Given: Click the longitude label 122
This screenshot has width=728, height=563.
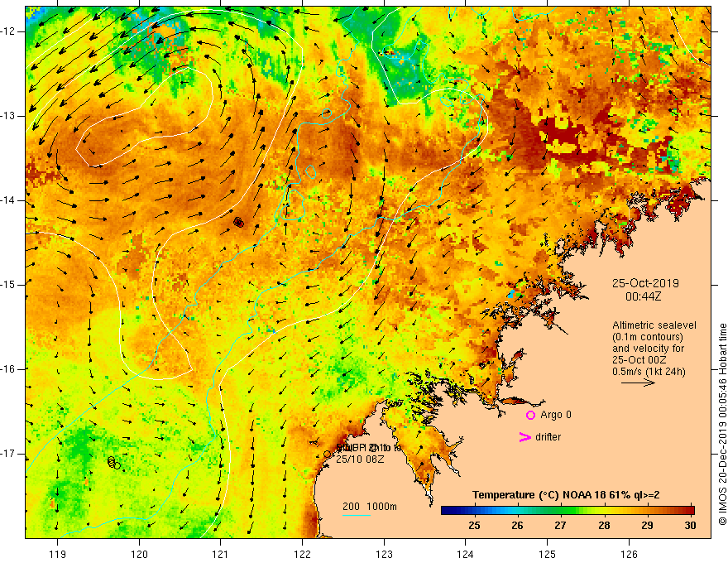Looking at the screenshot, I should point(302,554).
